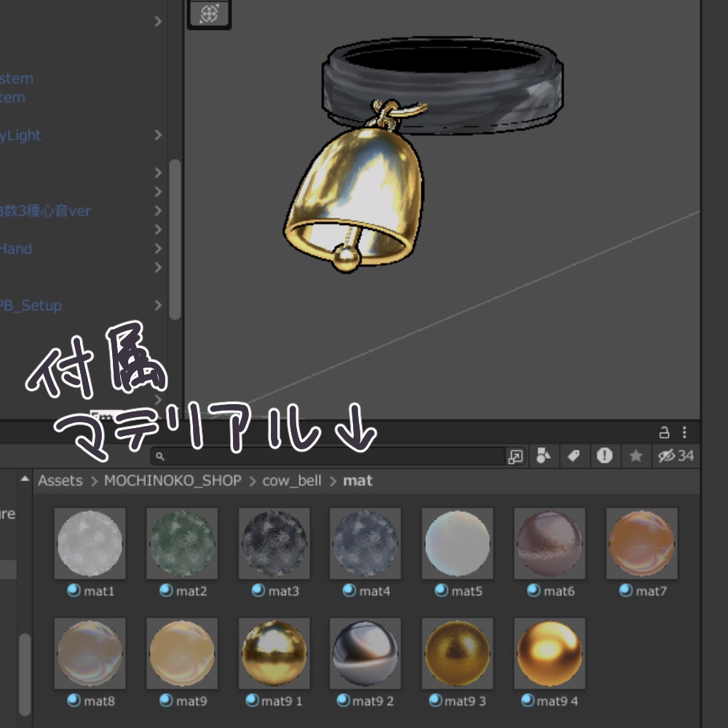Screen dimensions: 728x728
Task: Click the magnifier icon in the search bar
Action: click(x=161, y=456)
